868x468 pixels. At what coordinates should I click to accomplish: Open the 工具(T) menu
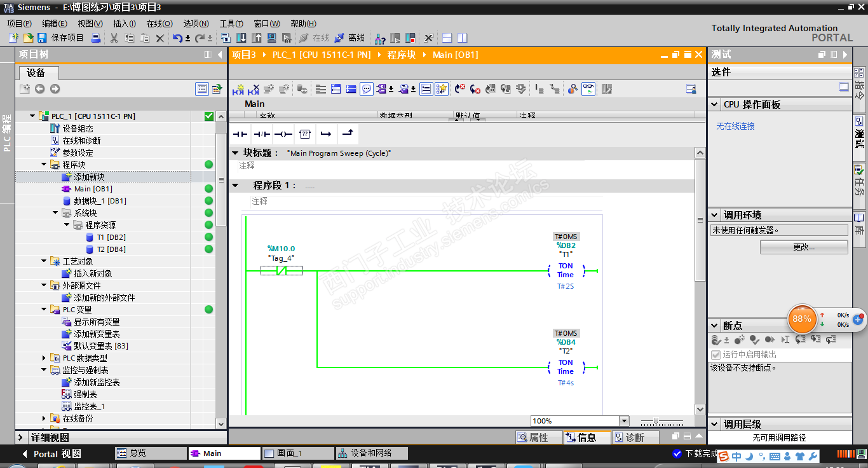(232, 24)
